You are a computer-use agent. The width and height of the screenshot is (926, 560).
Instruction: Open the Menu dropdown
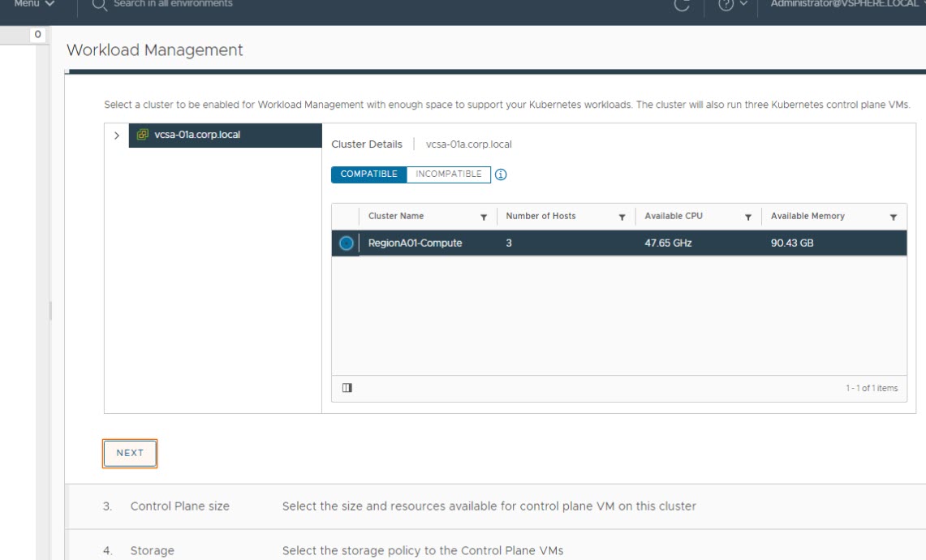34,5
